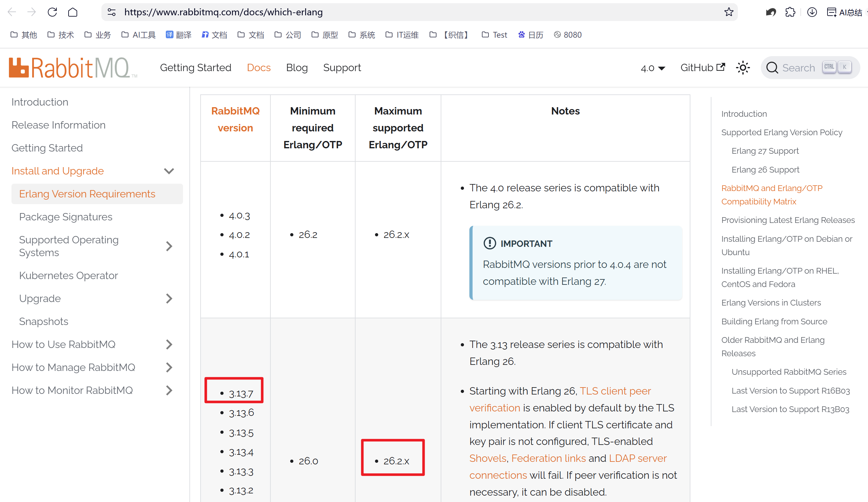Screen dimensions: 868x502
Task: Open the 4.0 version dropdown
Action: pos(653,68)
